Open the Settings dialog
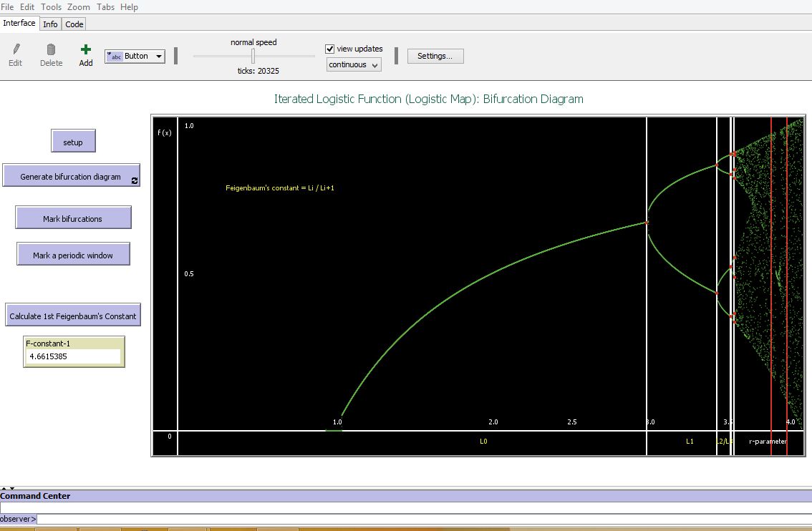 pos(435,55)
